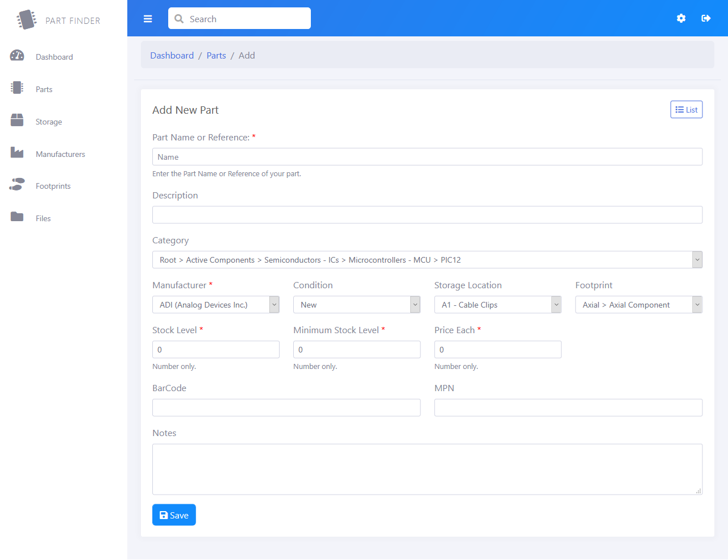This screenshot has height=560, width=728.
Task: Click the List button
Action: [686, 110]
